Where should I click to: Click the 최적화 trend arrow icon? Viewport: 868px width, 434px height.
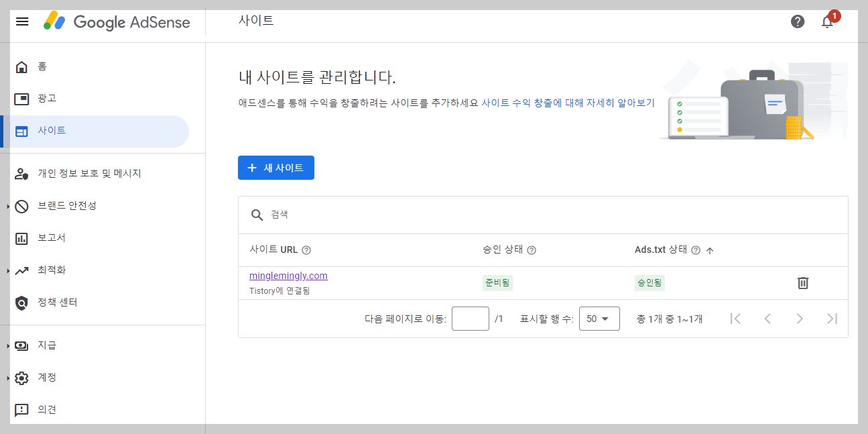[x=22, y=270]
